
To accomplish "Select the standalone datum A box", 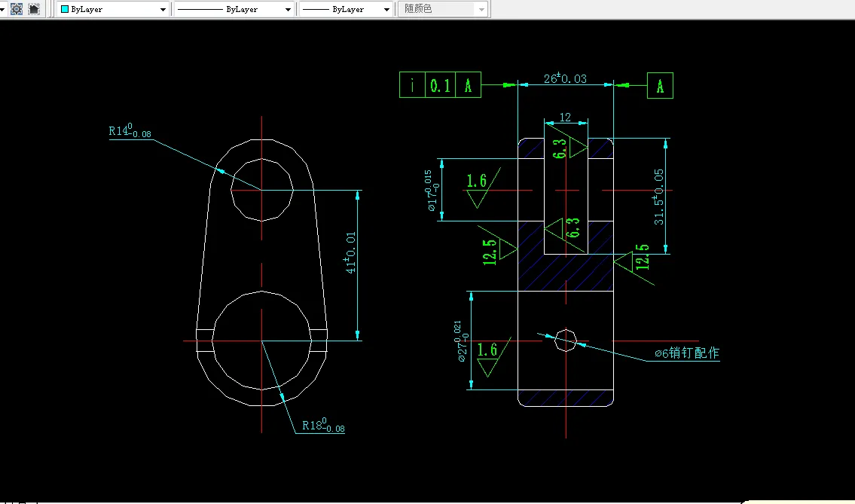I will pyautogui.click(x=660, y=86).
